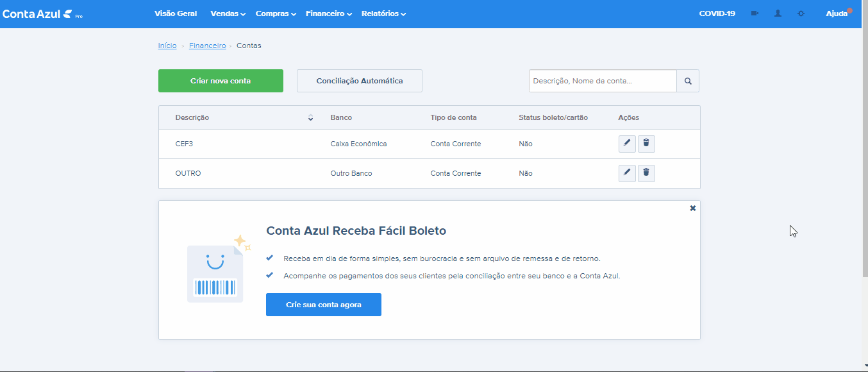Click the page vertical scrollbar
The height and width of the screenshot is (372, 868).
(x=865, y=138)
